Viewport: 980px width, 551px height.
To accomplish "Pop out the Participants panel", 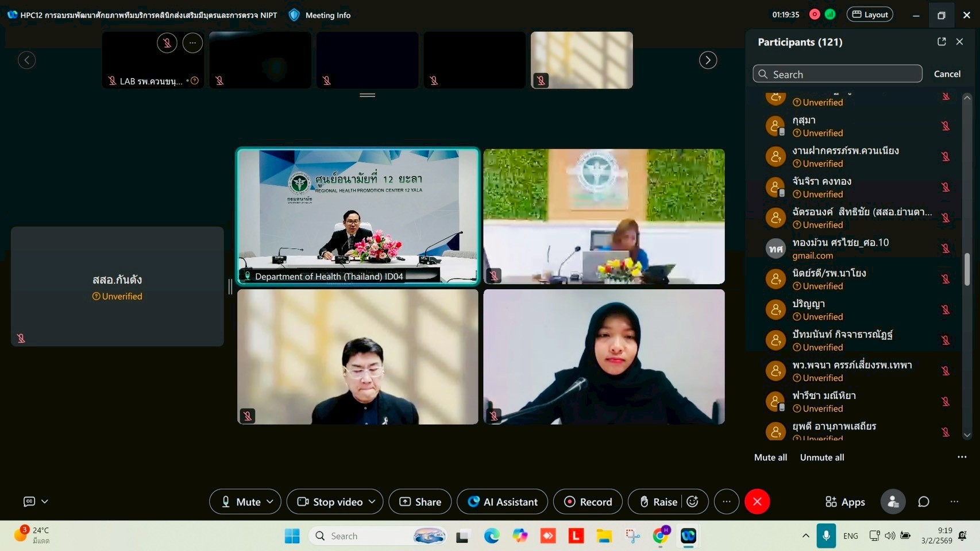I will (942, 42).
